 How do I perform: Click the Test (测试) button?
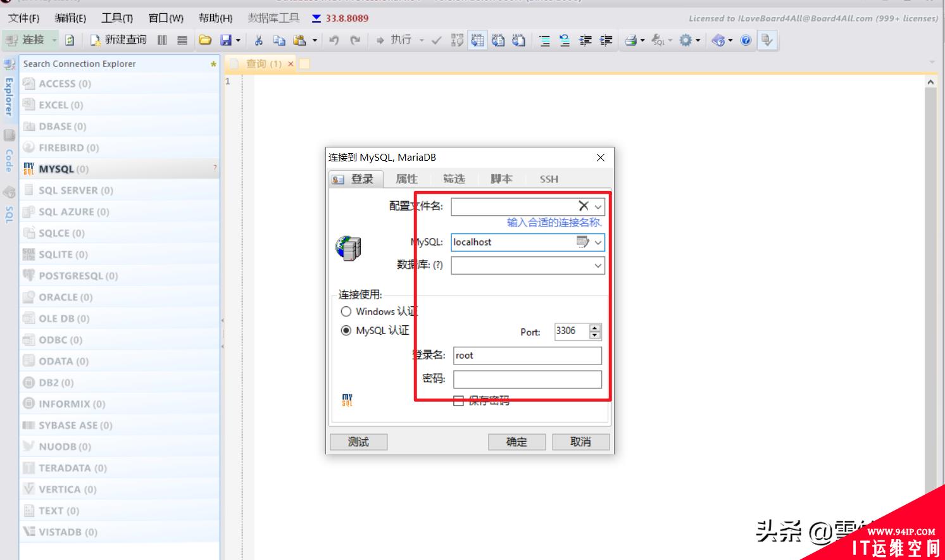[358, 442]
